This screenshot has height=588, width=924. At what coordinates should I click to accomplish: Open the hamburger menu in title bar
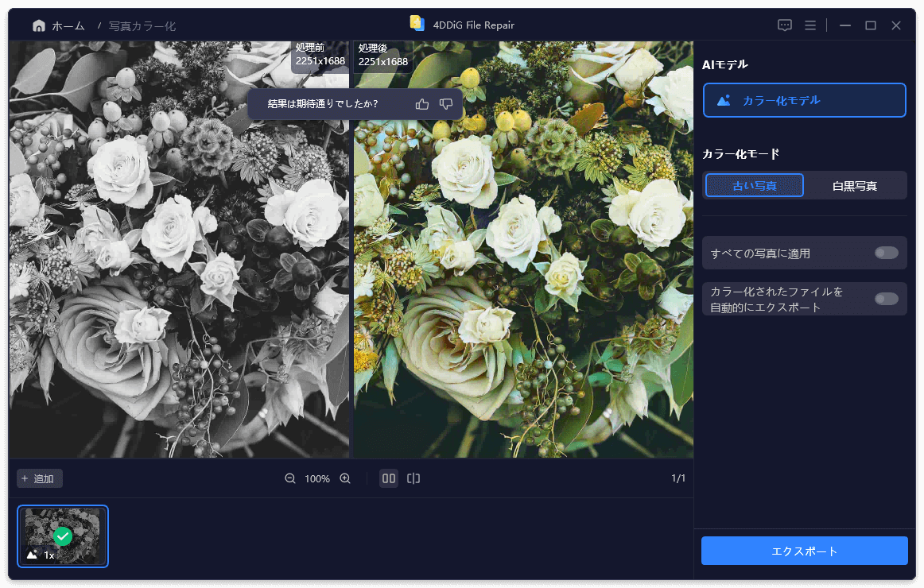tap(810, 25)
